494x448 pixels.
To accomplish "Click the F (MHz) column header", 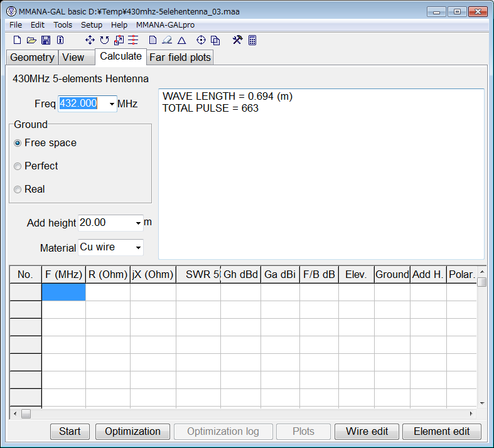I will [x=63, y=275].
